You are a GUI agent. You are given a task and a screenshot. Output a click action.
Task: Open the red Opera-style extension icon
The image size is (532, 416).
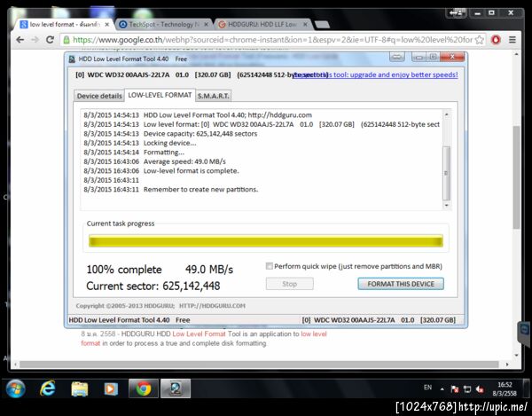pos(496,40)
